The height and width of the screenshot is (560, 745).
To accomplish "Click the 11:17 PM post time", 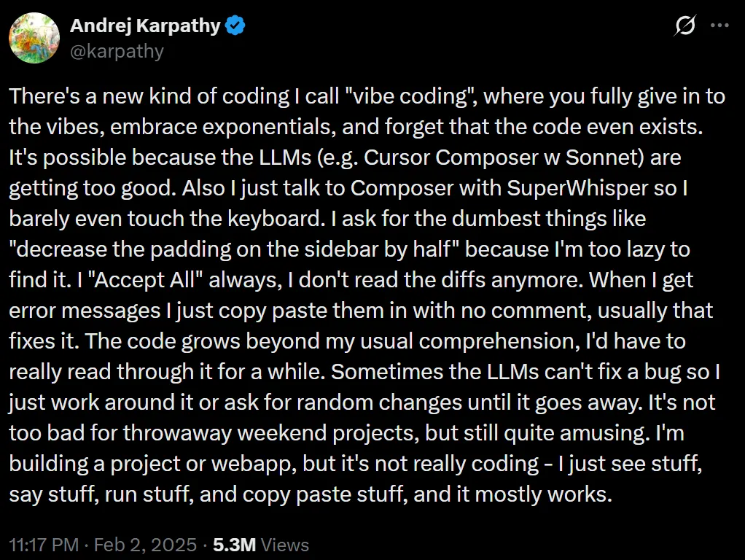I will (x=44, y=545).
